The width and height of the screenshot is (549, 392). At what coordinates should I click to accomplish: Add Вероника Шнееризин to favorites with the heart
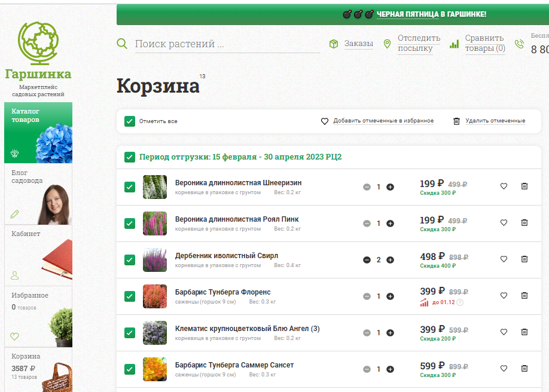pyautogui.click(x=504, y=186)
